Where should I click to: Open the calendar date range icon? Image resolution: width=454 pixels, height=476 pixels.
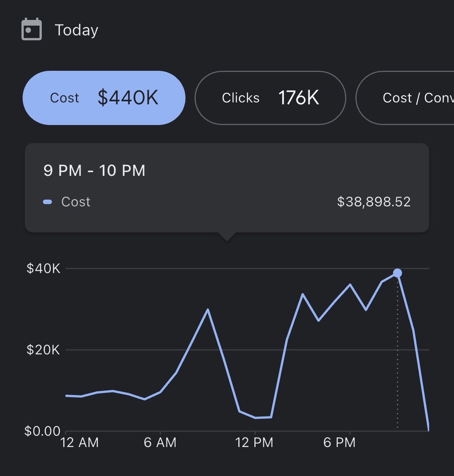point(31,29)
